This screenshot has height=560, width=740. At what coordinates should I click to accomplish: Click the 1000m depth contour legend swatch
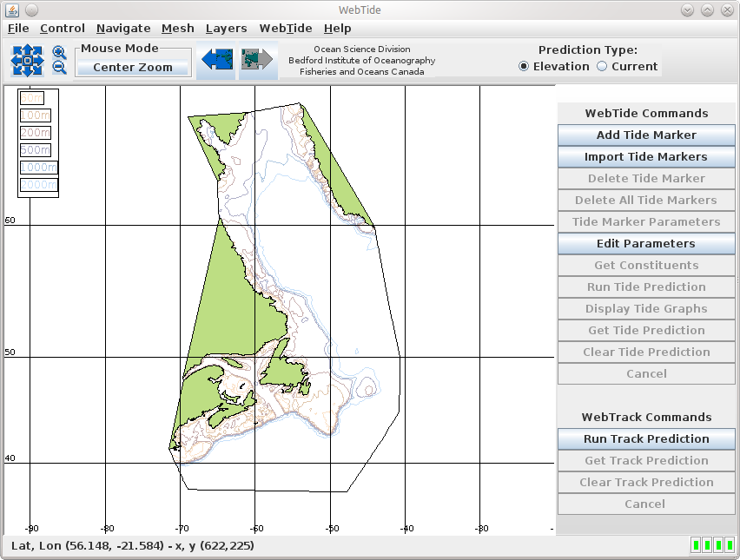38,168
